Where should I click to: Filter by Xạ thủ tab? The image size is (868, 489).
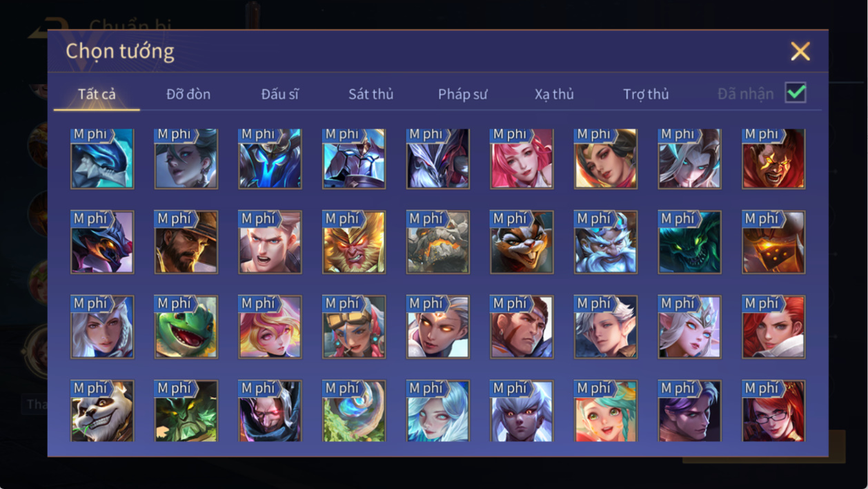[554, 94]
